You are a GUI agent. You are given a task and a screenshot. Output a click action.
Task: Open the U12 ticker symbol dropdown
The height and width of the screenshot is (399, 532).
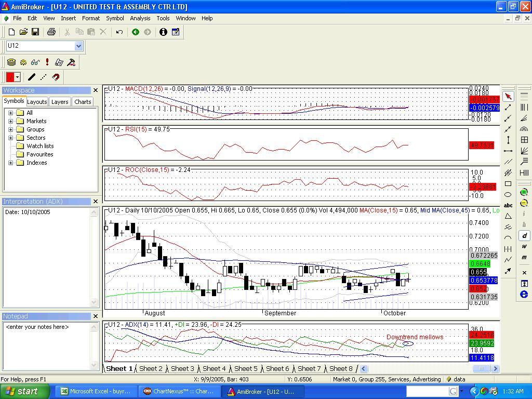79,46
